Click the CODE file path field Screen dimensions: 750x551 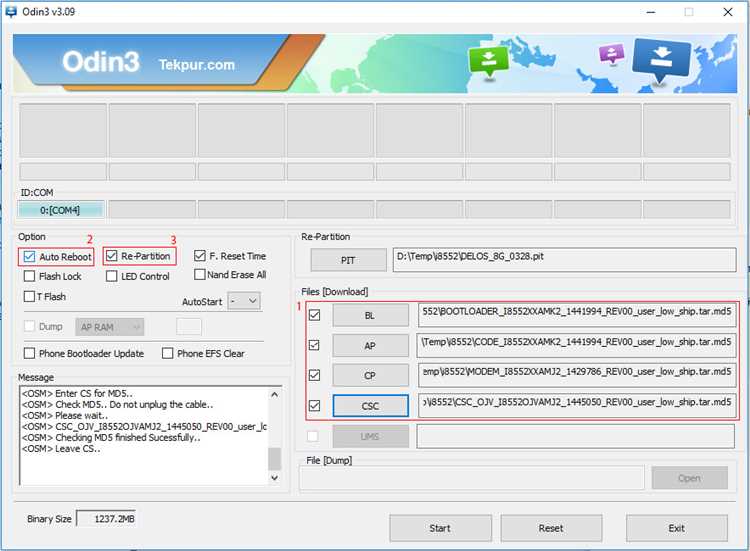click(576, 345)
